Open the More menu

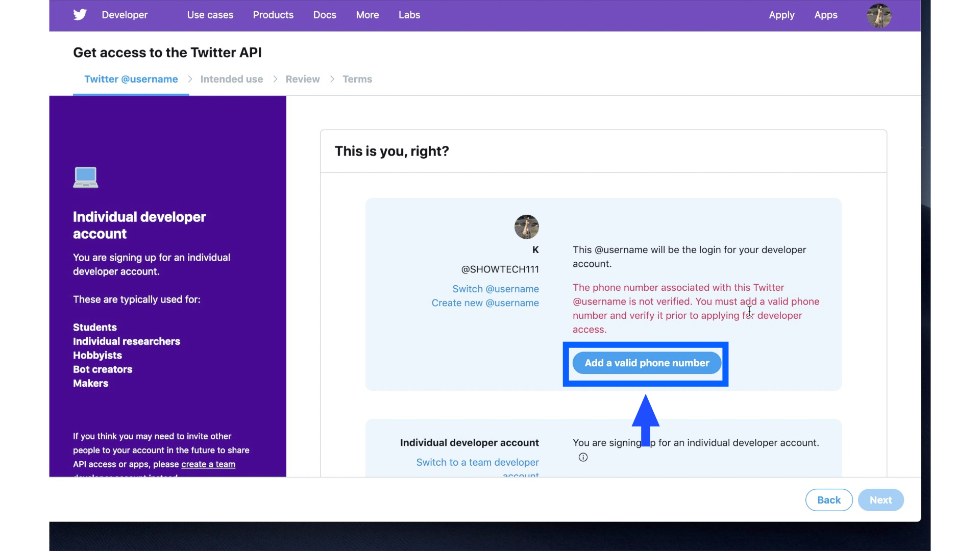click(x=367, y=15)
